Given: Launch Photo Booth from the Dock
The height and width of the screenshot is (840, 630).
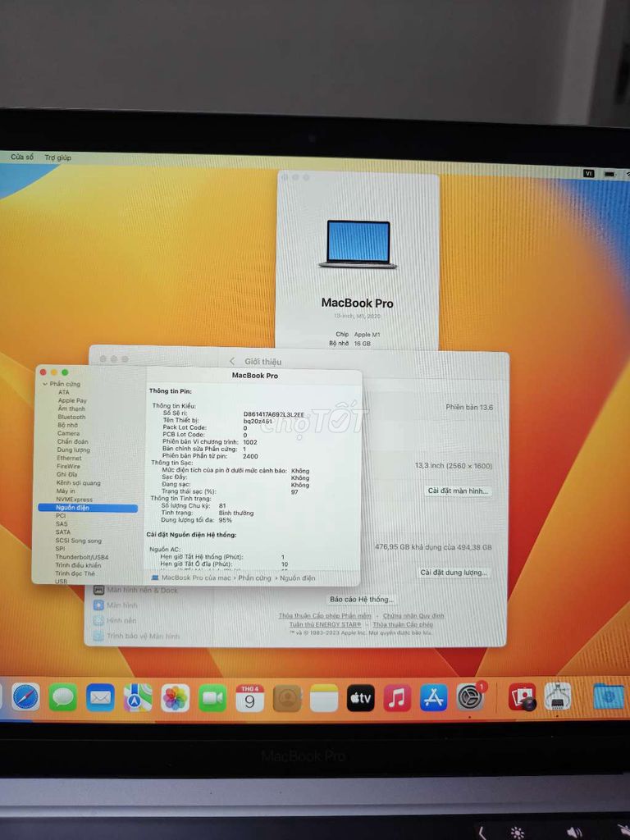Looking at the screenshot, I should tap(522, 696).
